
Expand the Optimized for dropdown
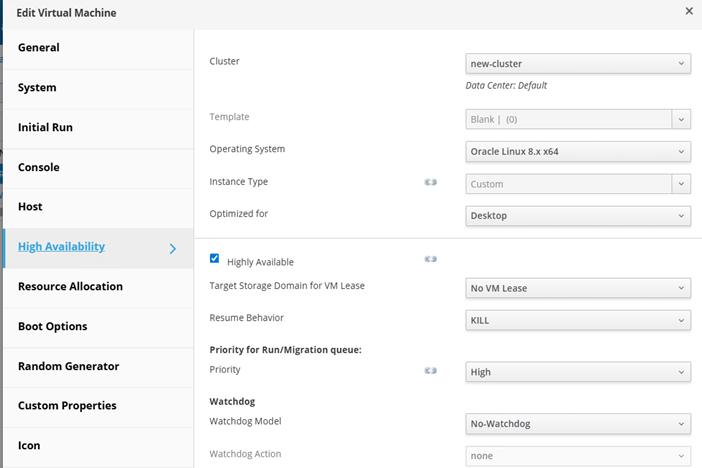(578, 215)
